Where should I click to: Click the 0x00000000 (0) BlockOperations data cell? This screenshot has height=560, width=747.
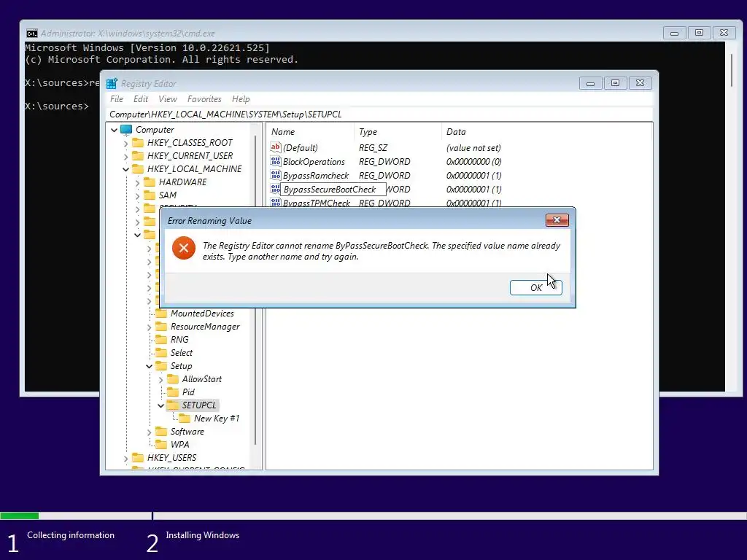coord(473,162)
